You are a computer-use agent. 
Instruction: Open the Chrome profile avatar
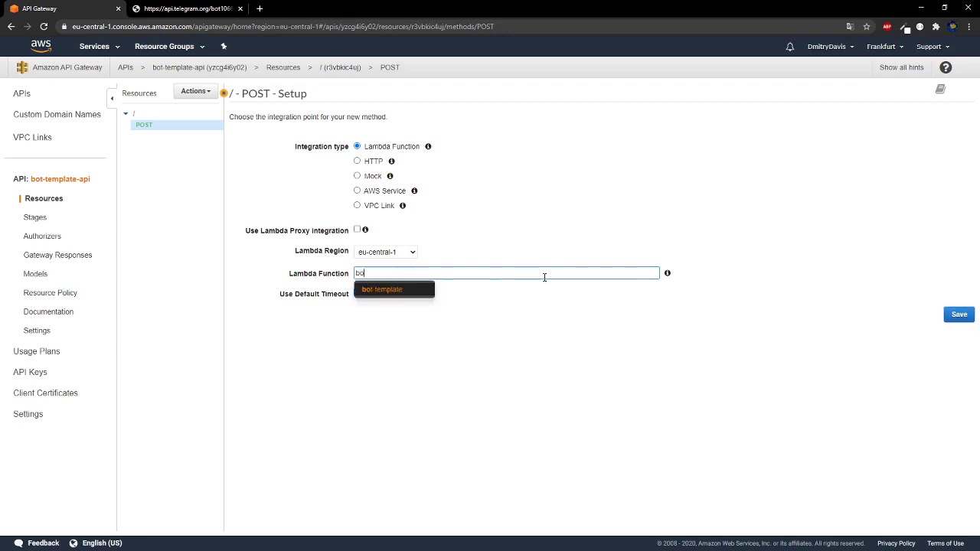coord(952,26)
